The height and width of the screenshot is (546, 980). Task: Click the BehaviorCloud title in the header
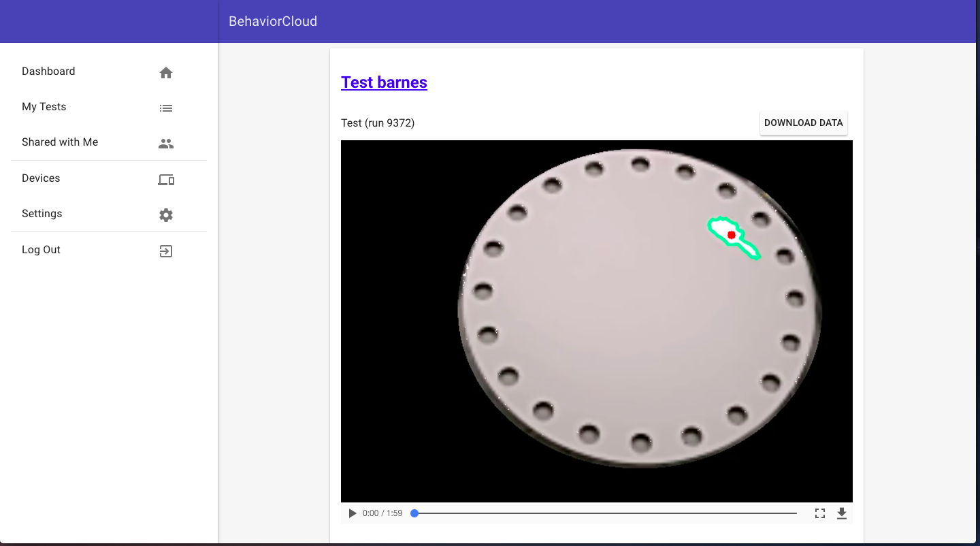273,21
